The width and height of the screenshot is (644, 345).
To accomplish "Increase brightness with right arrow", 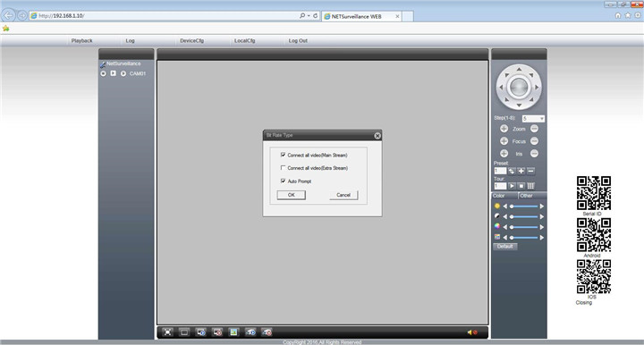I will pyautogui.click(x=542, y=206).
